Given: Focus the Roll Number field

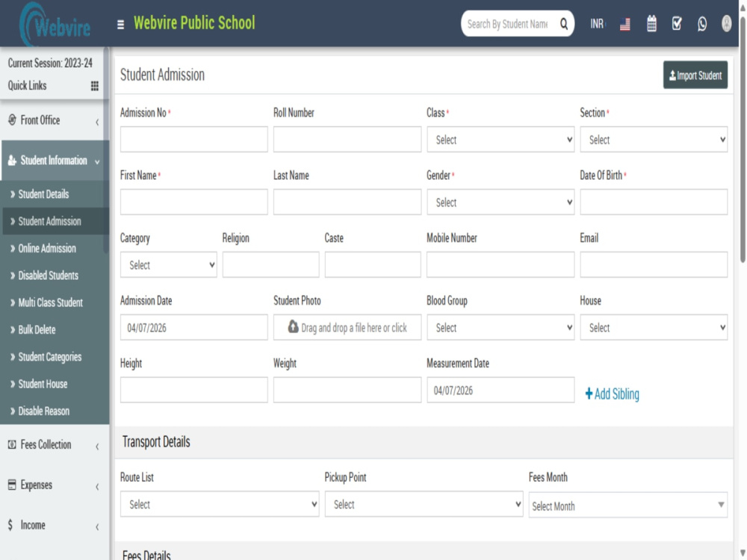Looking at the screenshot, I should [x=347, y=140].
